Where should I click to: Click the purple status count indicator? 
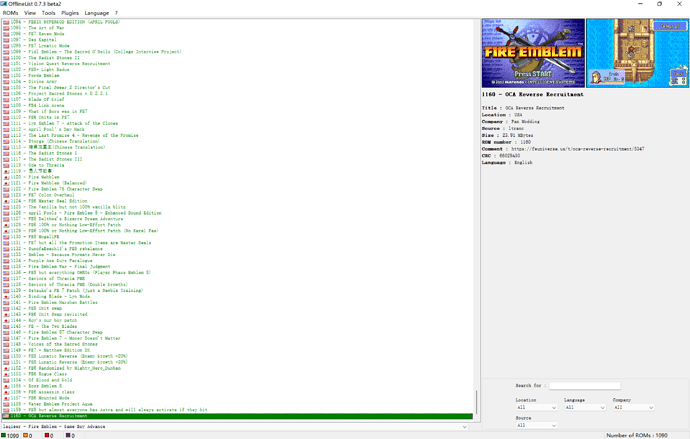(70, 435)
